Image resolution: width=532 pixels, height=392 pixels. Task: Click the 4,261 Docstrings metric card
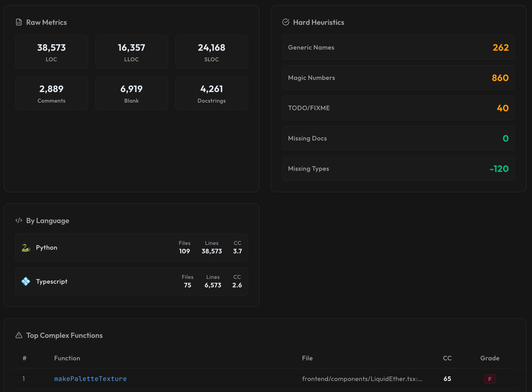tap(211, 93)
